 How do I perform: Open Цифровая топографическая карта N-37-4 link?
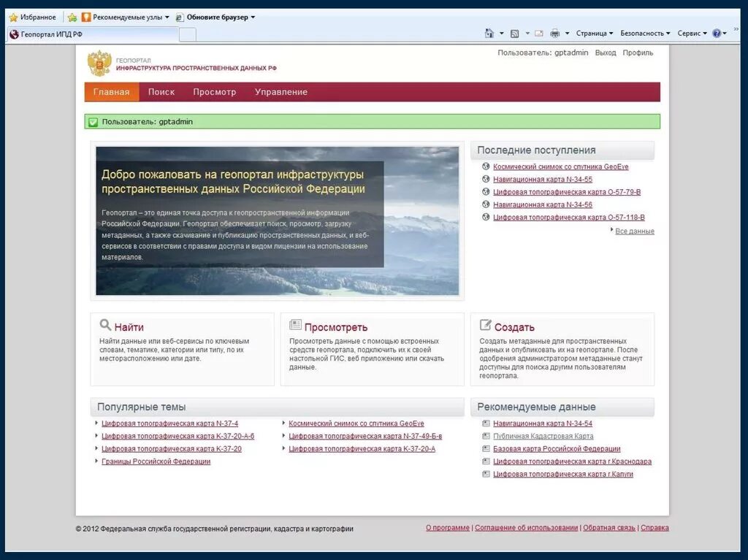(169, 423)
